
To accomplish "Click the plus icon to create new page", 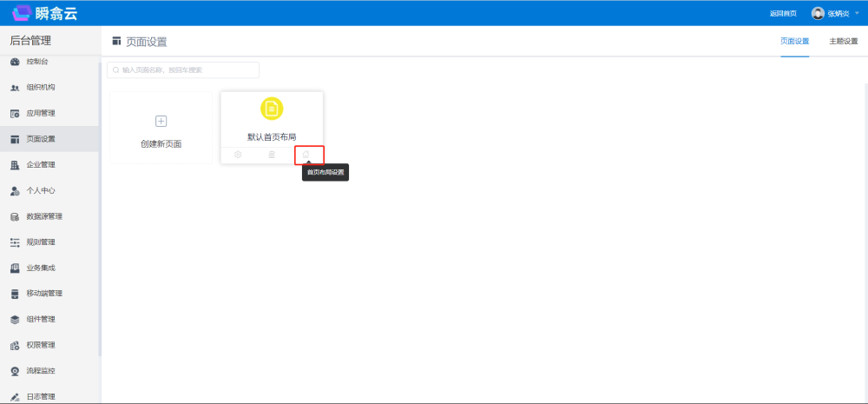I will point(161,121).
